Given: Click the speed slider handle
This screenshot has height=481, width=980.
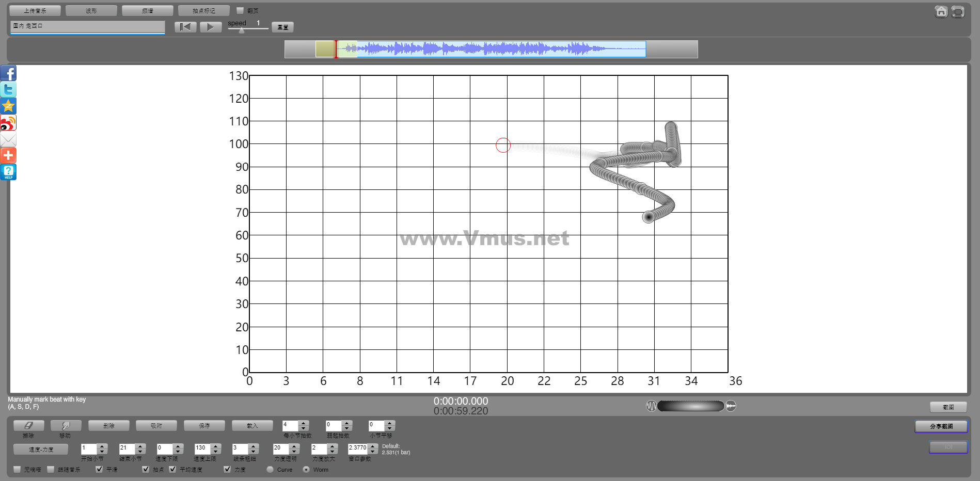Looking at the screenshot, I should [x=242, y=30].
